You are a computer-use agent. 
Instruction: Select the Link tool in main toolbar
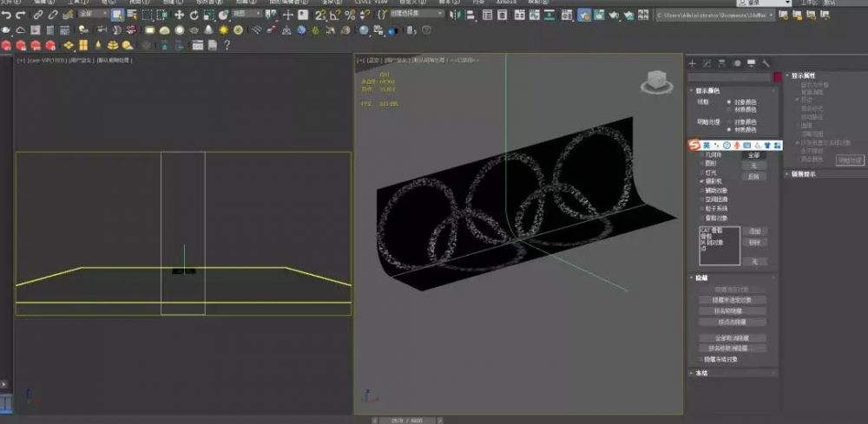tap(38, 15)
